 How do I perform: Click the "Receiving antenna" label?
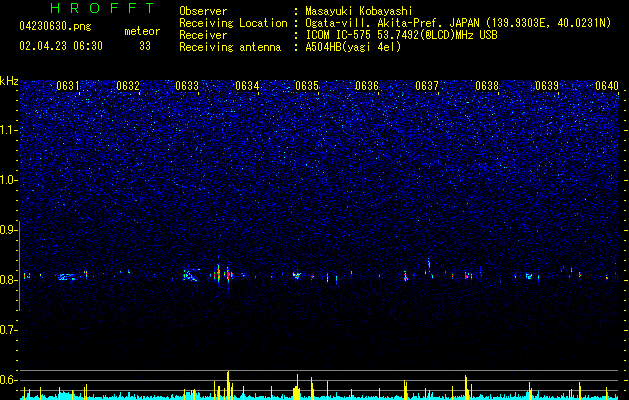(x=230, y=47)
